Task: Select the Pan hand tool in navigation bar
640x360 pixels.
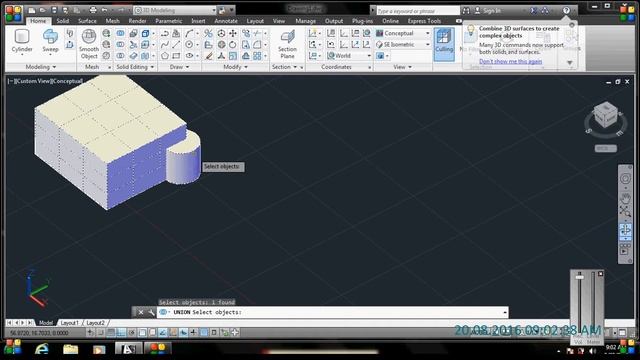Action: tap(625, 198)
